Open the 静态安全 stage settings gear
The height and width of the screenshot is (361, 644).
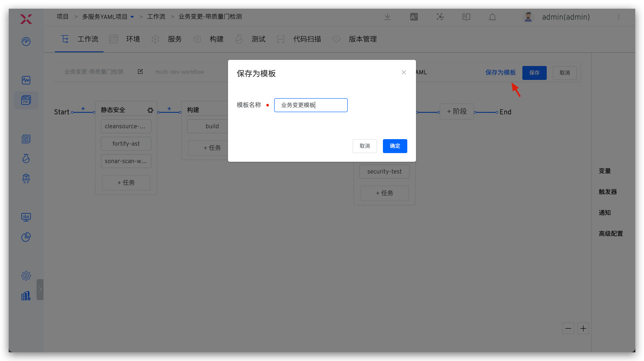coord(150,110)
